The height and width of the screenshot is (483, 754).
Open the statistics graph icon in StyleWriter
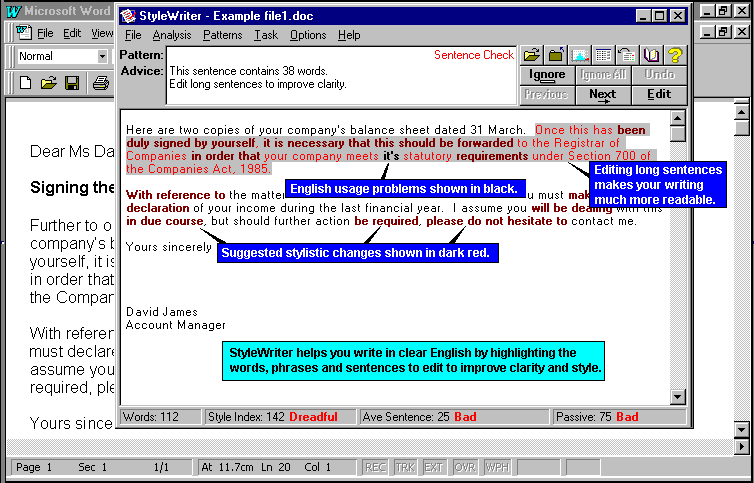click(x=580, y=55)
